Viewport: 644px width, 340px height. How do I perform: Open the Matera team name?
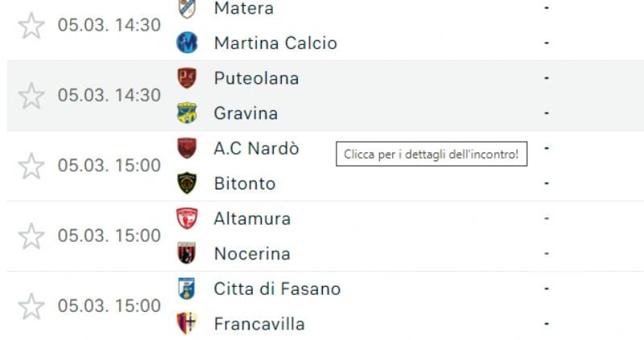(244, 8)
